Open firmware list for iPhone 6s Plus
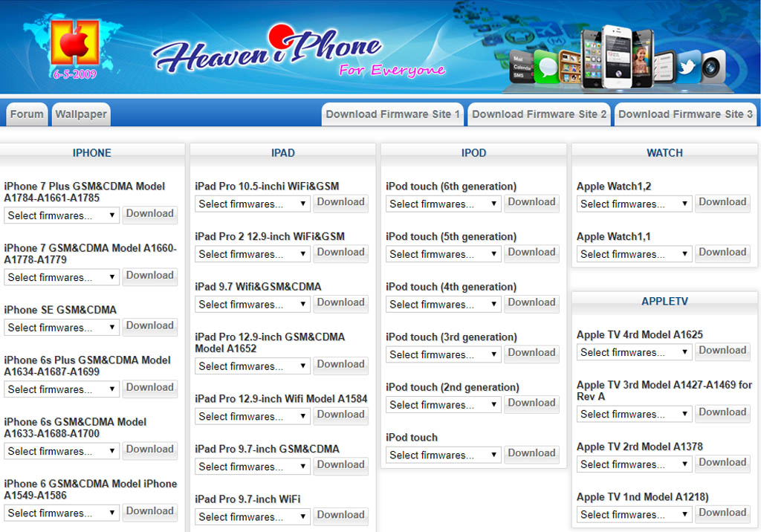 pos(62,389)
